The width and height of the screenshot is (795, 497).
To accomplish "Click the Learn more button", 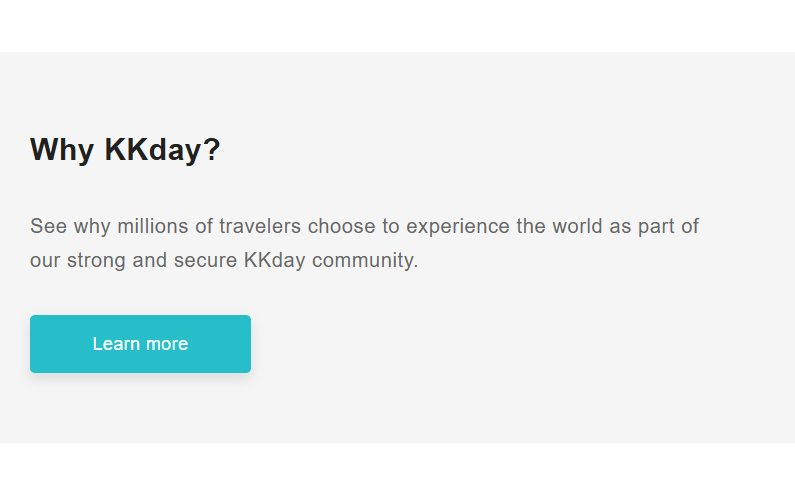I will click(140, 344).
